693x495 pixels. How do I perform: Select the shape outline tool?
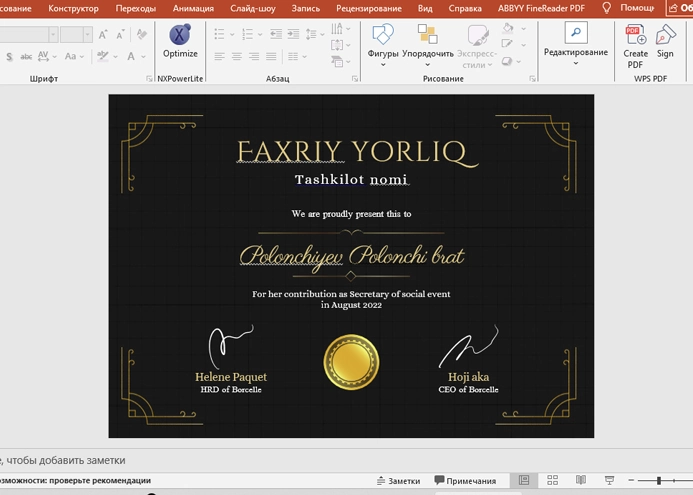(x=507, y=44)
